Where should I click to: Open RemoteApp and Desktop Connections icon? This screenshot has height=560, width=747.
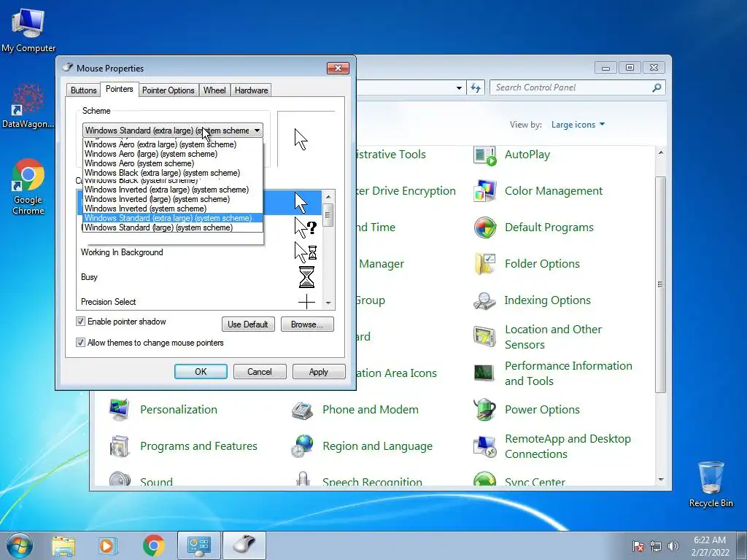click(x=485, y=446)
